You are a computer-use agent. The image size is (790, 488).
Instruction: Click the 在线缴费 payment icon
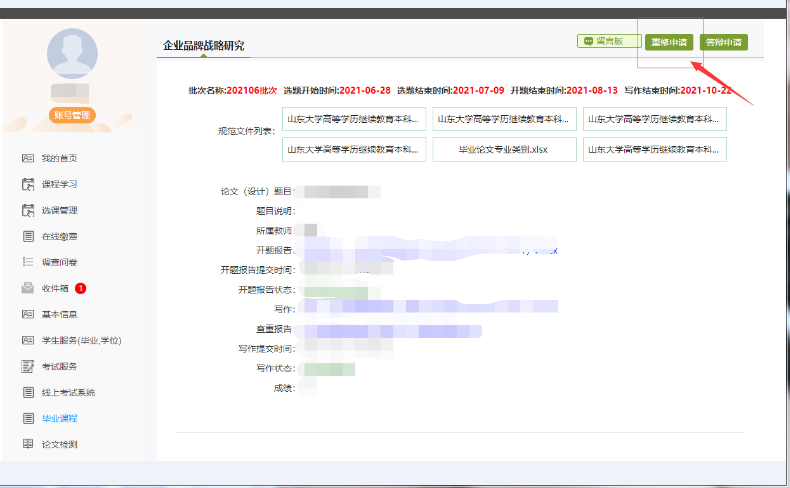click(x=28, y=236)
